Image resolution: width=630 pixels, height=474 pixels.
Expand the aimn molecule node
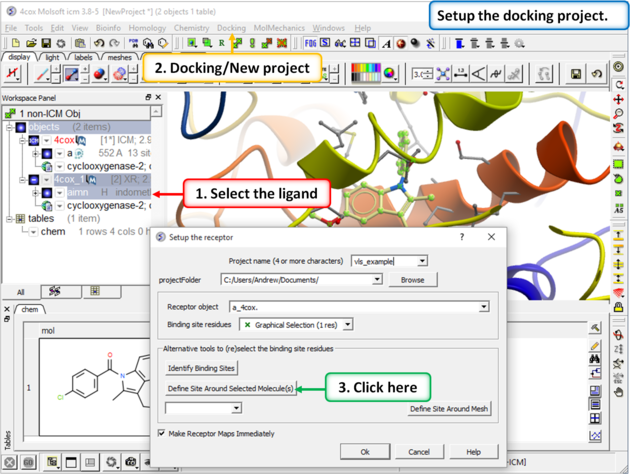[35, 193]
